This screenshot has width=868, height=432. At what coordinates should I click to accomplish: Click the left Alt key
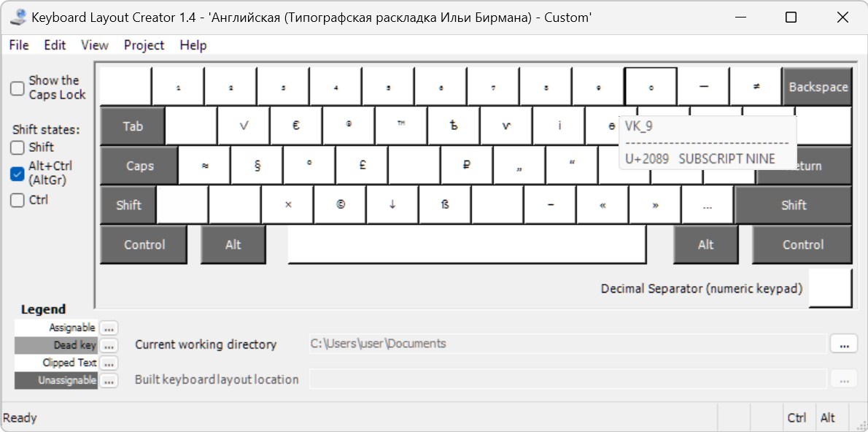click(x=233, y=244)
